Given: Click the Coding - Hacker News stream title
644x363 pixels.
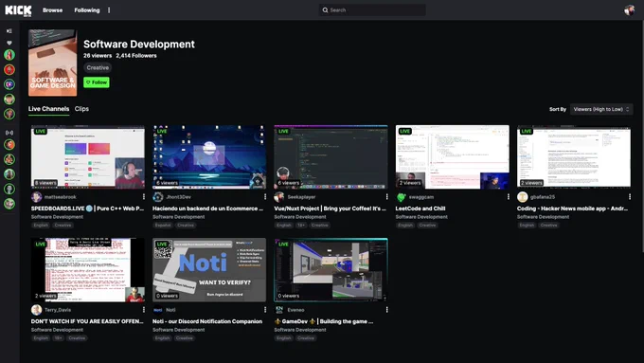Looking at the screenshot, I should (x=572, y=209).
